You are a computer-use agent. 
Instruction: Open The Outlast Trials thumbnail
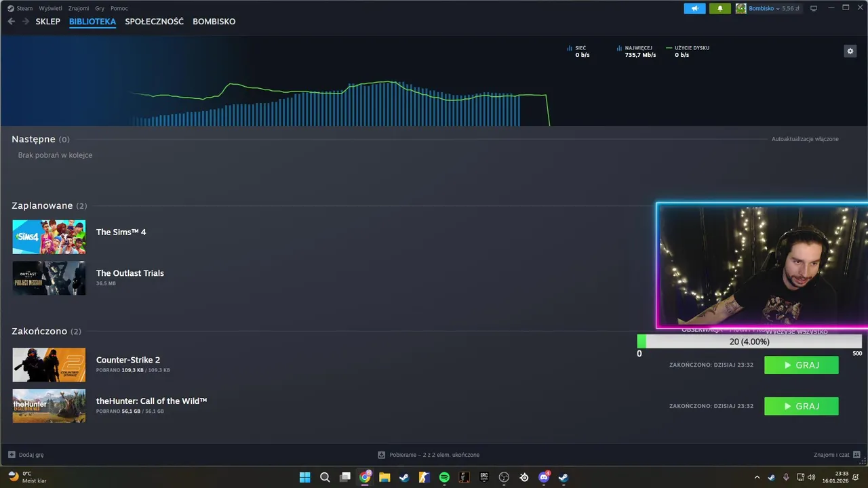click(x=49, y=278)
